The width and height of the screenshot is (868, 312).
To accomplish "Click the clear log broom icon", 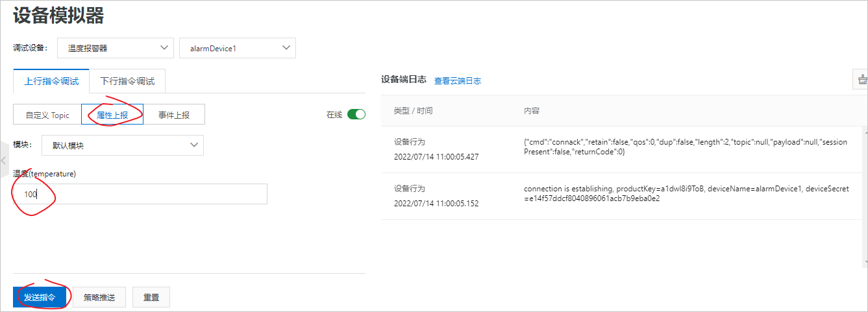I will click(861, 79).
